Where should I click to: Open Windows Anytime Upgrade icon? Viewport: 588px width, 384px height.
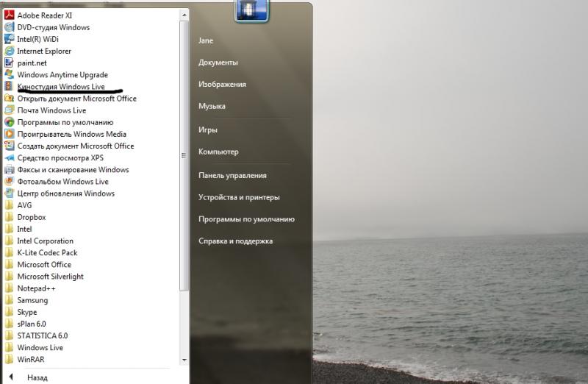9,74
